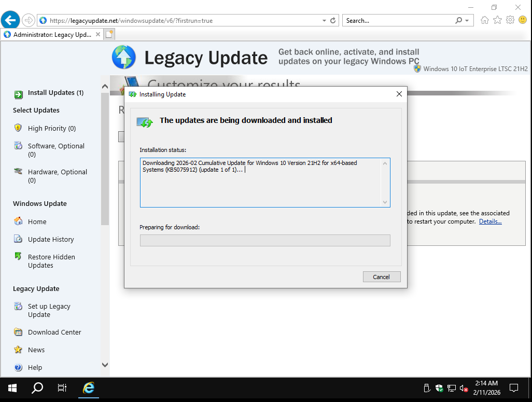Open the Details link
The image size is (532, 402).
pyautogui.click(x=491, y=221)
